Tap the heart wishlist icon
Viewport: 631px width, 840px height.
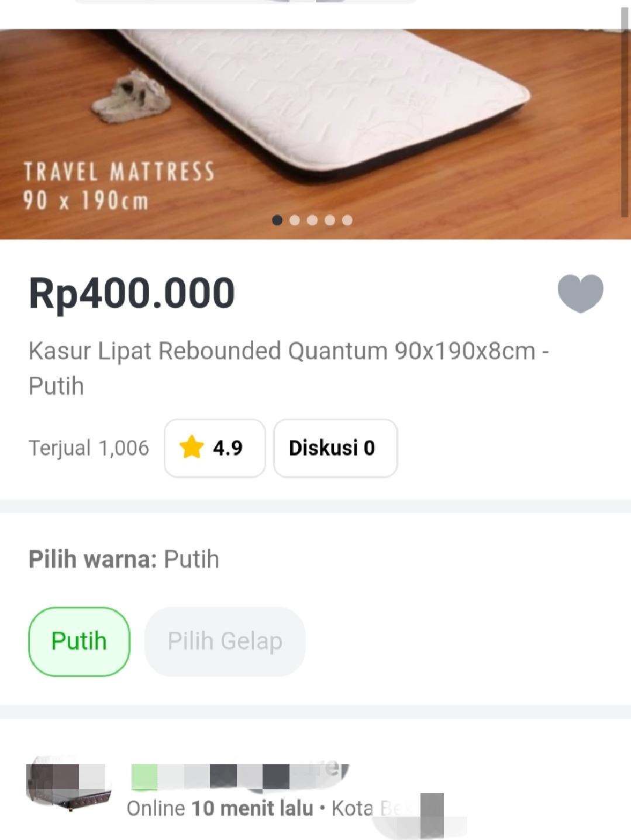580,293
